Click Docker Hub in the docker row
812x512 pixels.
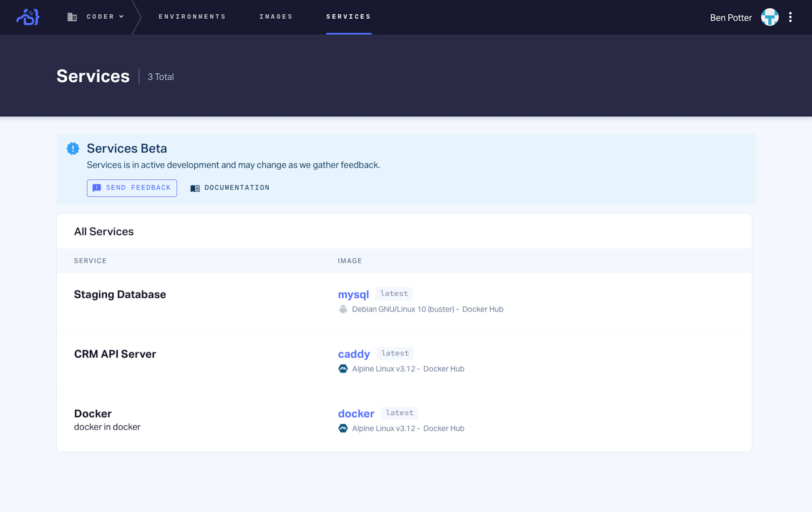coord(444,428)
